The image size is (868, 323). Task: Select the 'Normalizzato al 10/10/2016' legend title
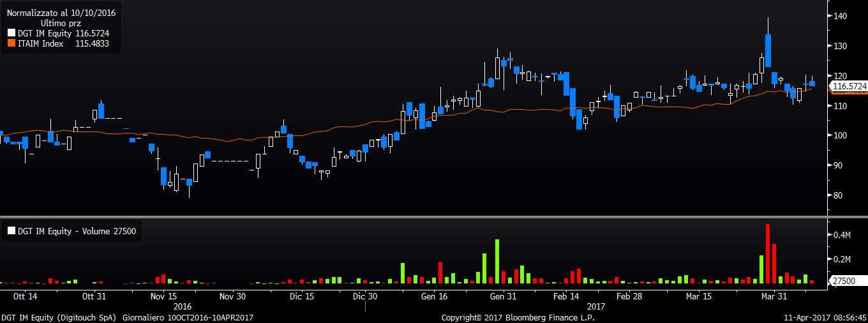[x=61, y=13]
